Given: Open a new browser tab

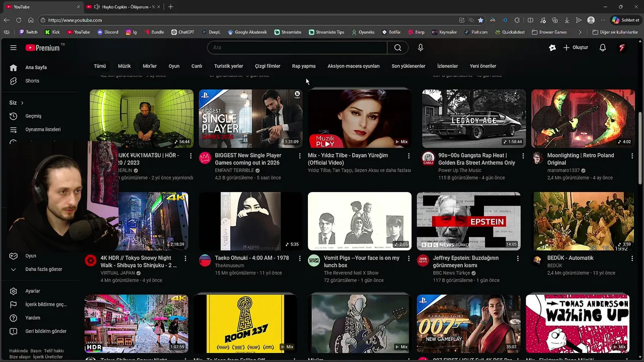Looking at the screenshot, I should [171, 7].
